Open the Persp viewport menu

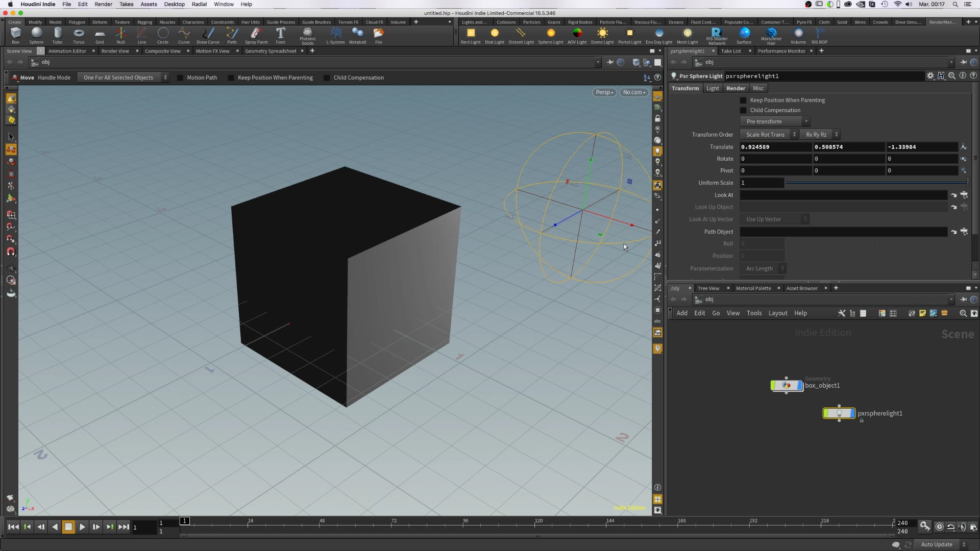(x=604, y=92)
